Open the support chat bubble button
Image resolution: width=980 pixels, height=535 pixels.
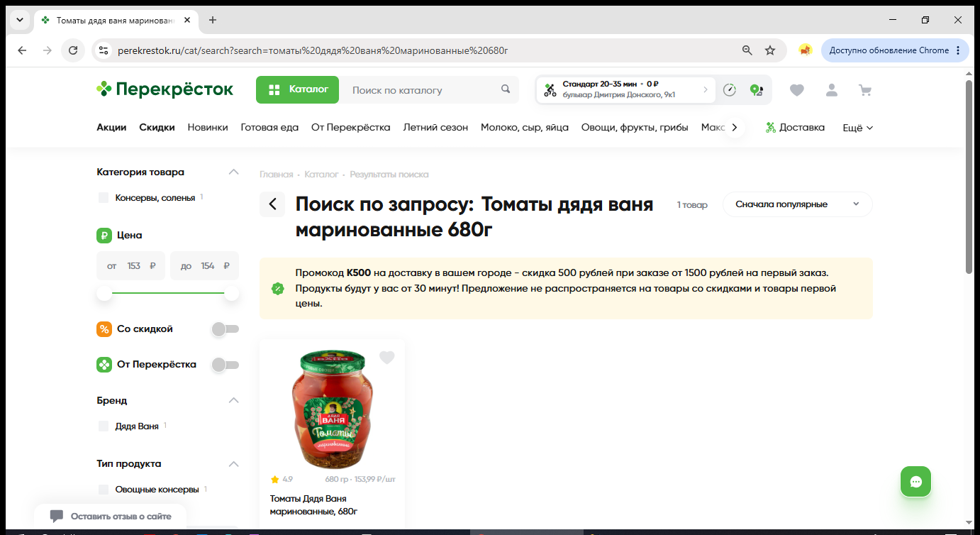pos(915,482)
